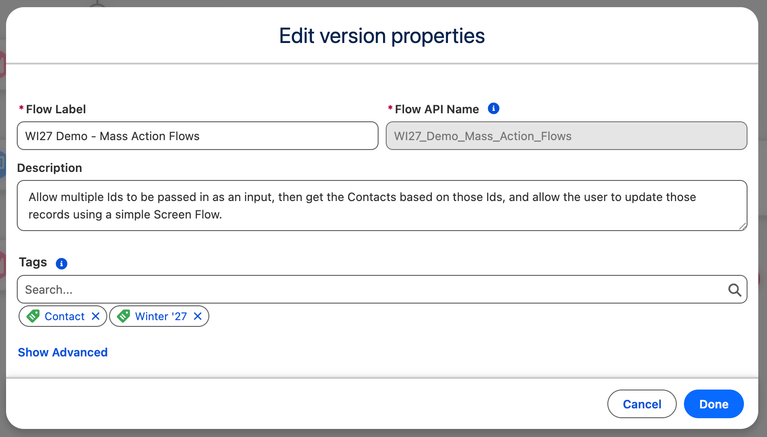Viewport: 767px width, 437px height.
Task: Click the Description text area resize handle
Action: (743, 226)
